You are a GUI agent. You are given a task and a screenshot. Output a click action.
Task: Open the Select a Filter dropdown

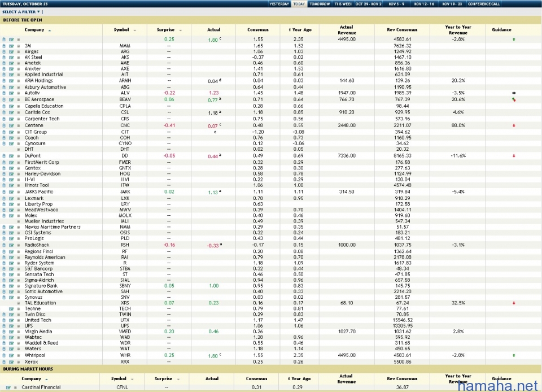(x=21, y=12)
